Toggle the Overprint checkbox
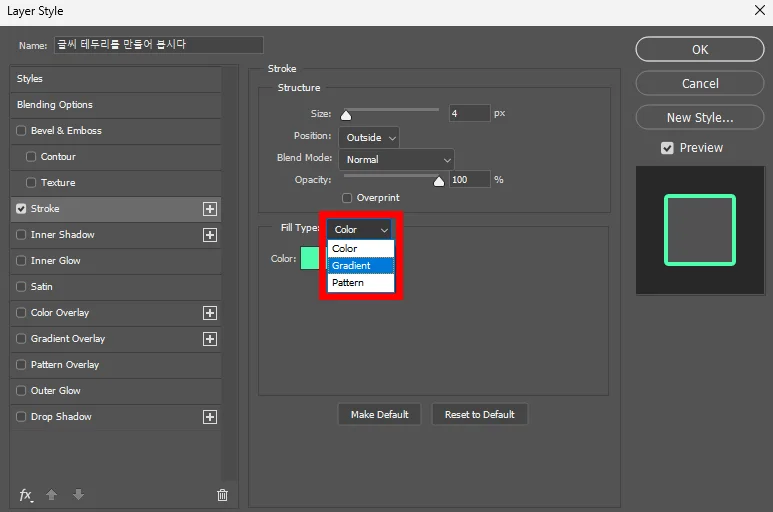The width and height of the screenshot is (773, 512). pyautogui.click(x=347, y=198)
